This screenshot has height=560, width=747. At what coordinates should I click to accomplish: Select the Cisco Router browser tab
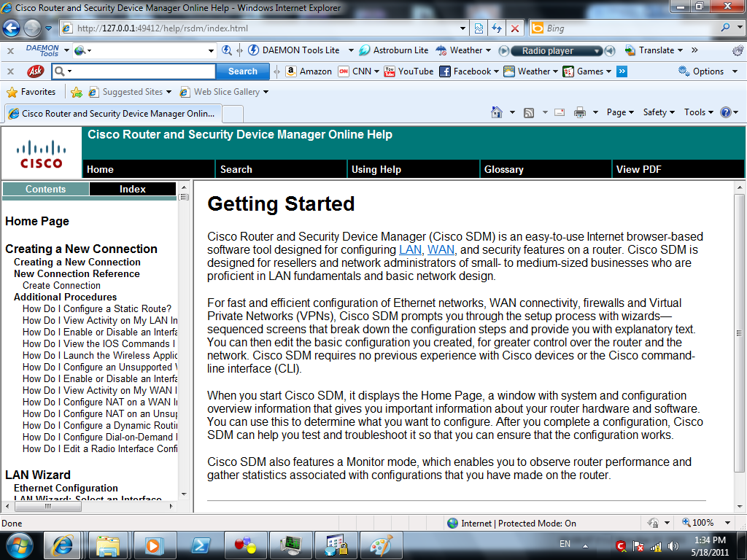[113, 114]
